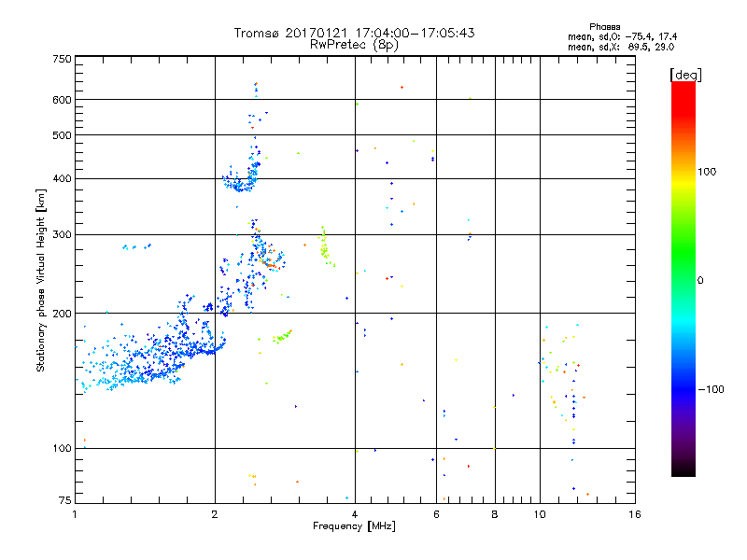This screenshot has width=747, height=560.
Task: Click the green point cluster near 3.5 MHz, 280 km
Action: pos(325,246)
